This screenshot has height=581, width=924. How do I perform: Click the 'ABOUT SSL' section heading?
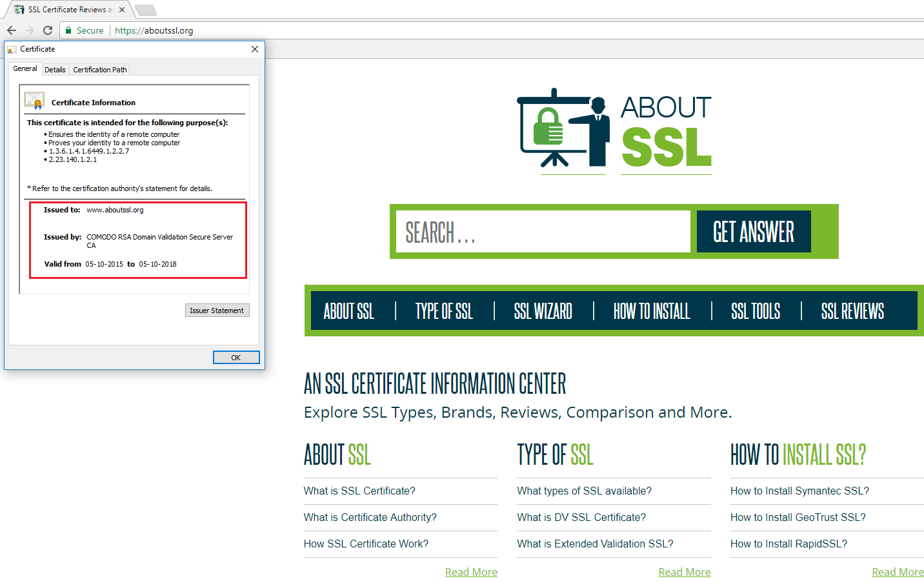(337, 454)
